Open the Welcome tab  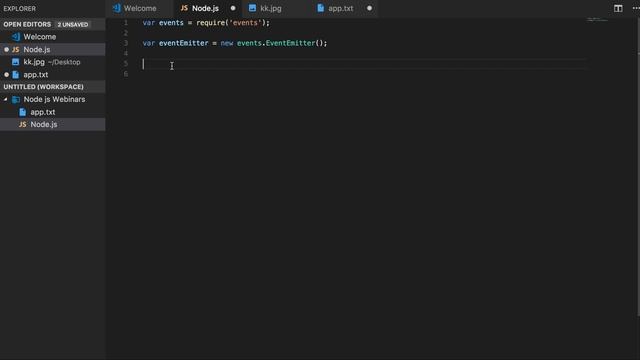pos(140,8)
